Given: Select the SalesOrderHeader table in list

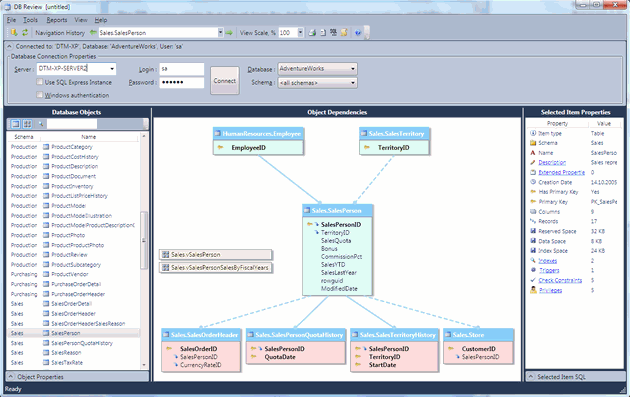Looking at the screenshot, I should click(x=73, y=313).
